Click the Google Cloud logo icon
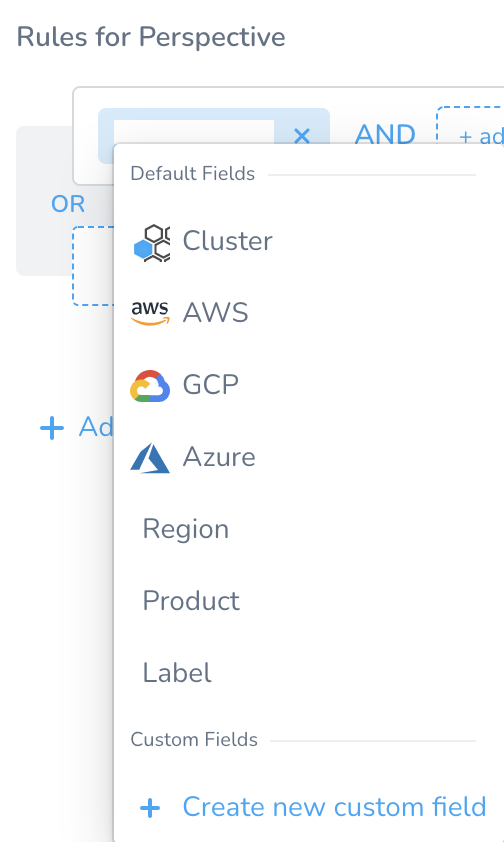 [x=150, y=386]
